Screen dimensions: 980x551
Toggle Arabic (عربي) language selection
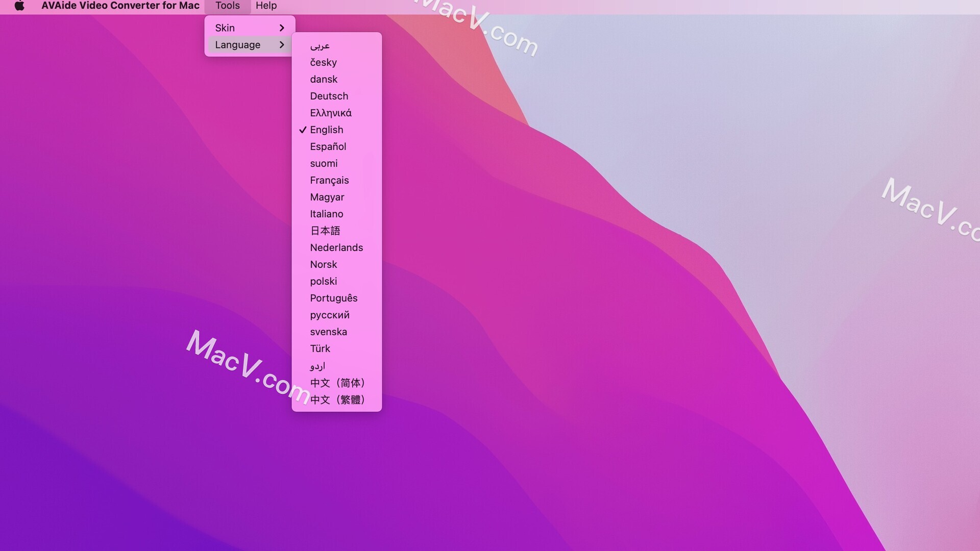320,45
